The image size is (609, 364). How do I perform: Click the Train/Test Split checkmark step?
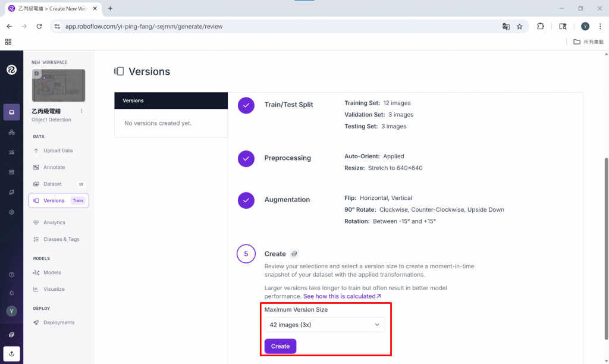246,105
